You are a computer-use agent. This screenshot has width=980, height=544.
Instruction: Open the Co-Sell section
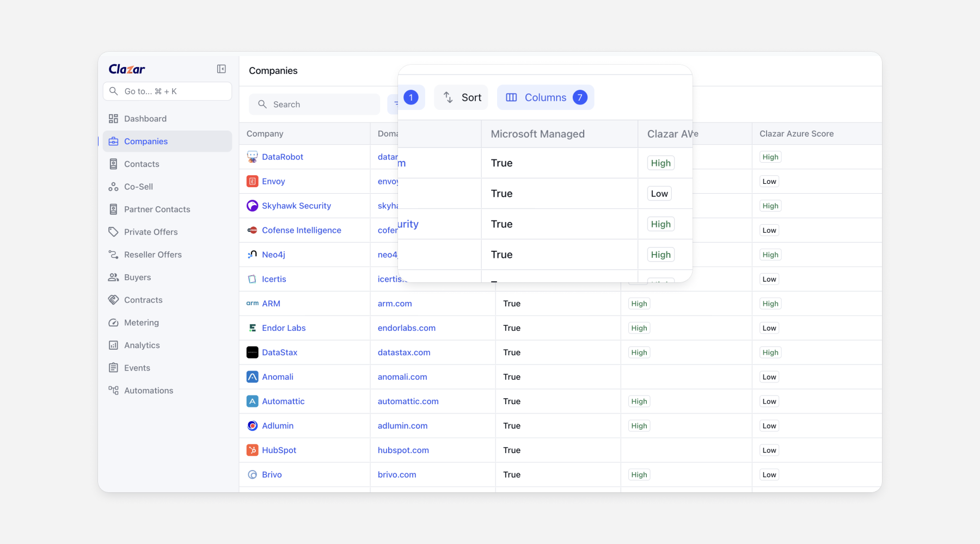(167, 187)
